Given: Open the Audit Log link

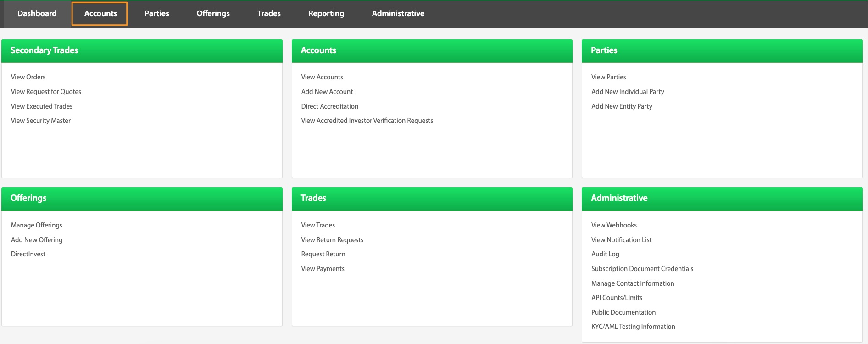Looking at the screenshot, I should (x=605, y=254).
